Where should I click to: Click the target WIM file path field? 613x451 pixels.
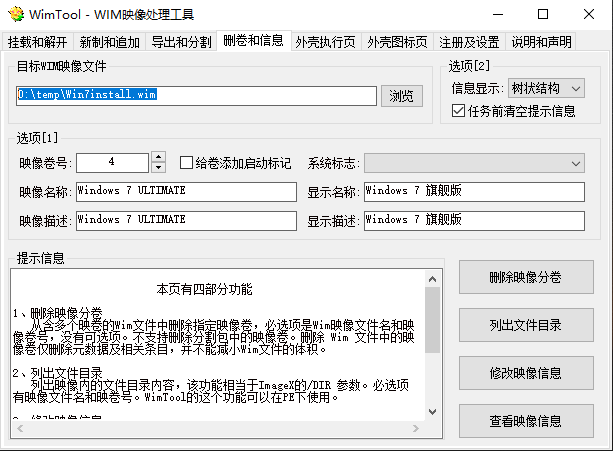click(x=196, y=96)
